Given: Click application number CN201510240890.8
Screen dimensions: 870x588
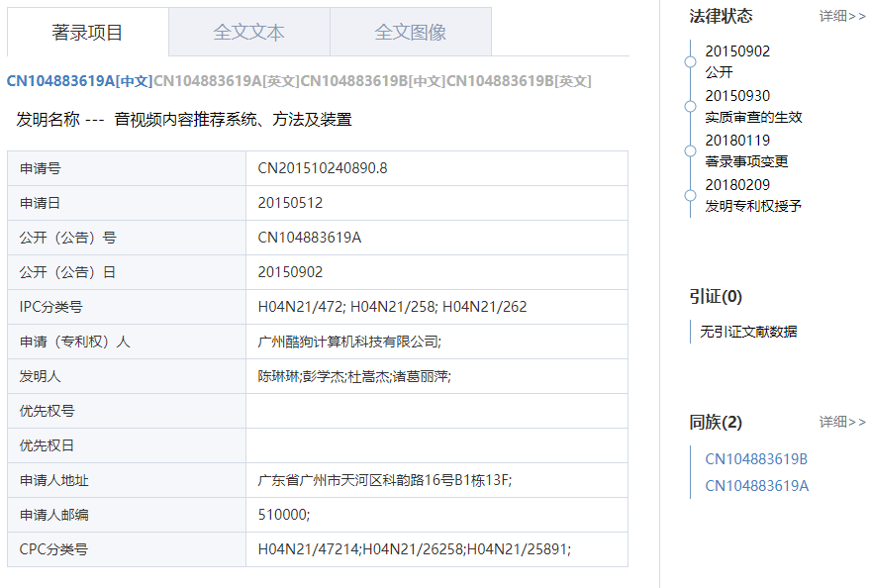Looking at the screenshot, I should click(323, 168).
